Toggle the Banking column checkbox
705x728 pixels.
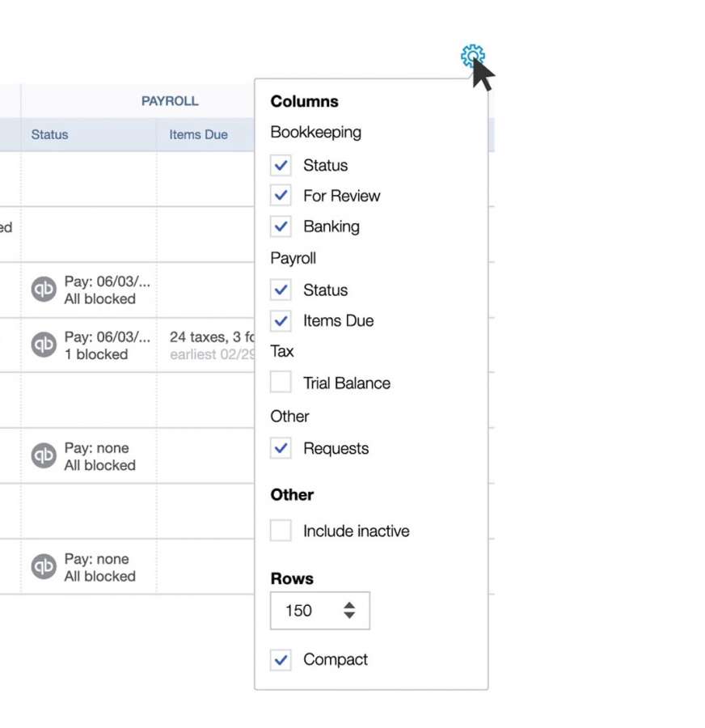[x=281, y=226]
